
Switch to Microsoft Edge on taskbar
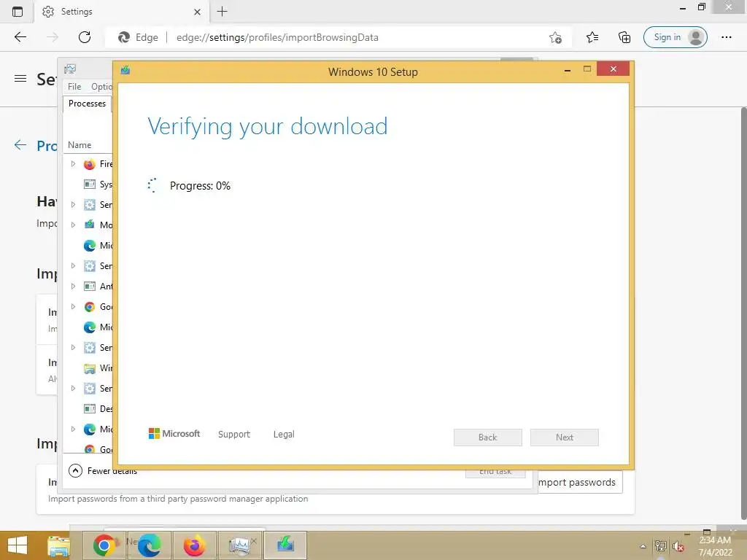tap(149, 545)
